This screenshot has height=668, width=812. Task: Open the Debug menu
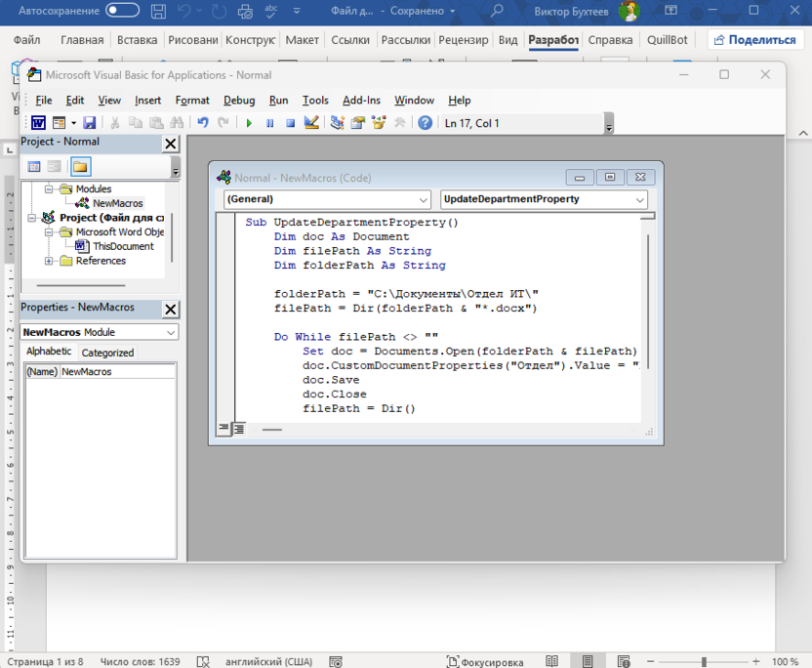pos(238,100)
